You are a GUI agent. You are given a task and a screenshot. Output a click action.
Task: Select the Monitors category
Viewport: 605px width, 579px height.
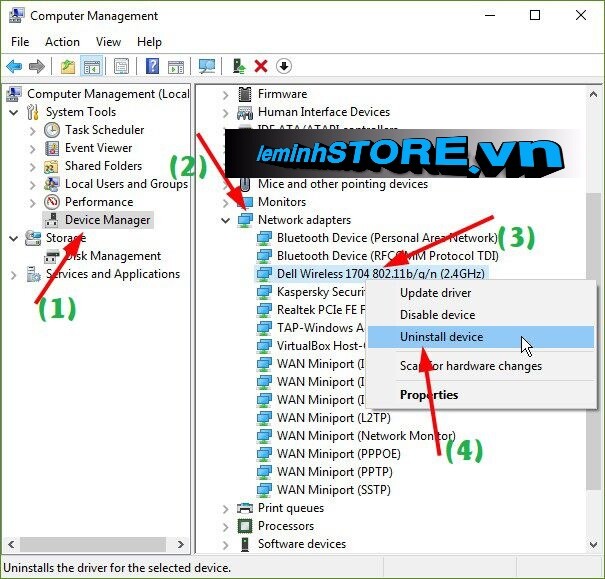pos(282,202)
